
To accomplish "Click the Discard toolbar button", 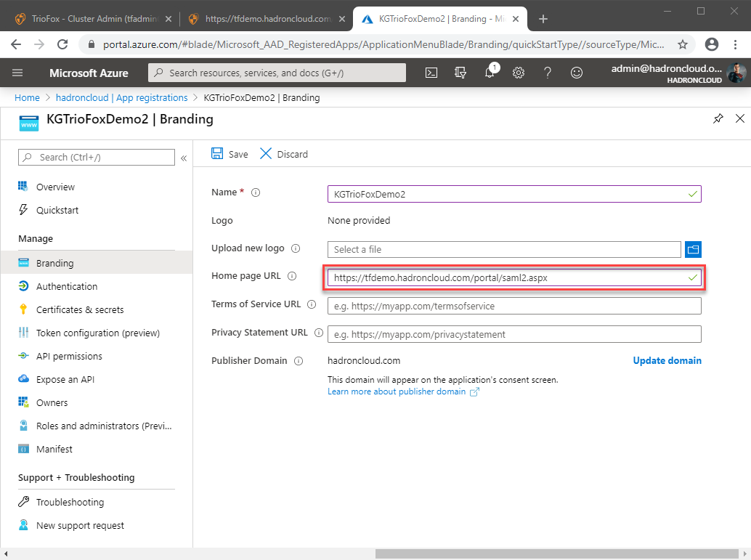I will [x=284, y=154].
